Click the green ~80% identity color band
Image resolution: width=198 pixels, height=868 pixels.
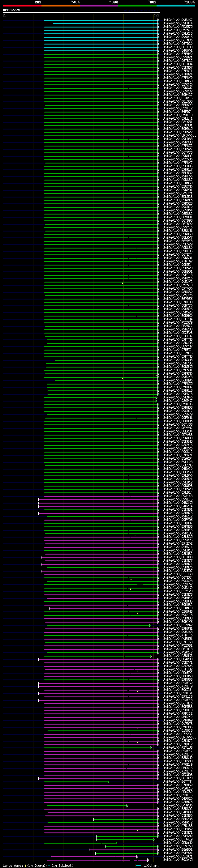(137, 6)
